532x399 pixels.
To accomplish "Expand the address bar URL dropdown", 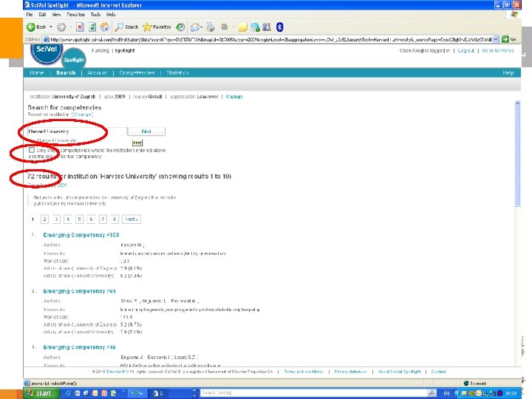I will 496,39.
